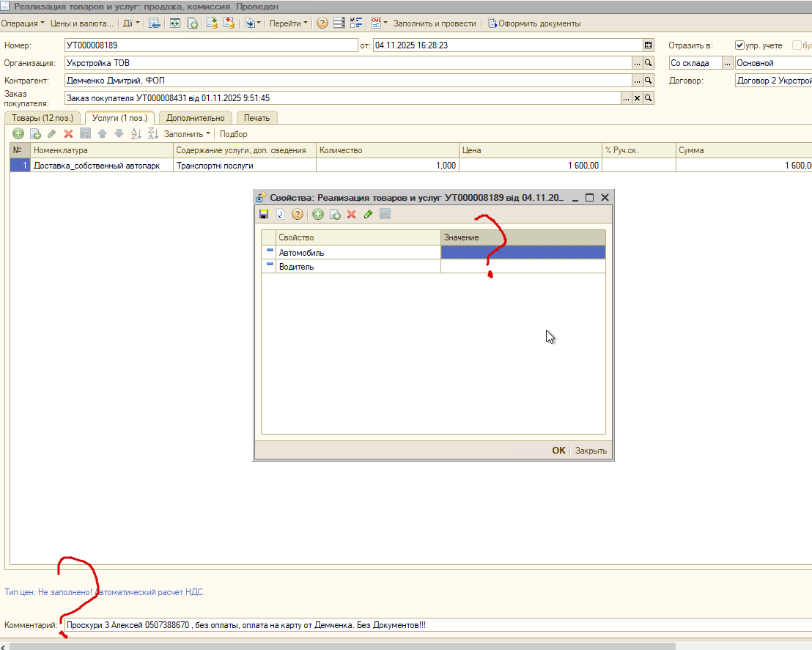Click the copy-document icon with green plus in main toolbar
Viewport: 812px width, 650px height.
pyautogui.click(x=192, y=23)
